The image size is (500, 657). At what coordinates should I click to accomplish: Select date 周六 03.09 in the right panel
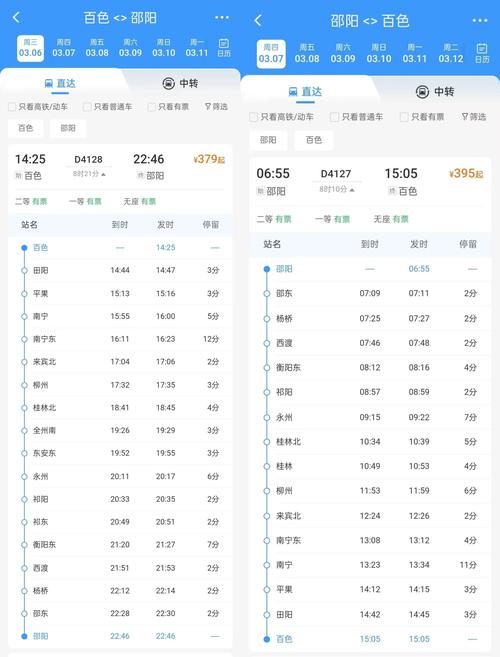click(343, 53)
